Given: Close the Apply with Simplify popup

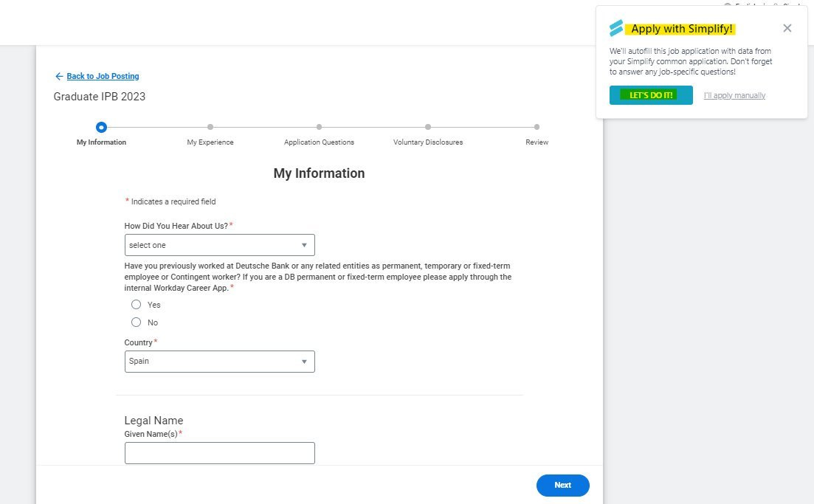Looking at the screenshot, I should click(787, 28).
